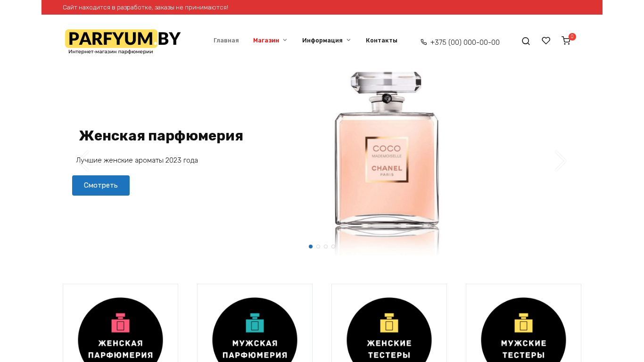Viewport: 644px width, 362px height.
Task: Select the second slider pagination dot
Action: (x=318, y=247)
